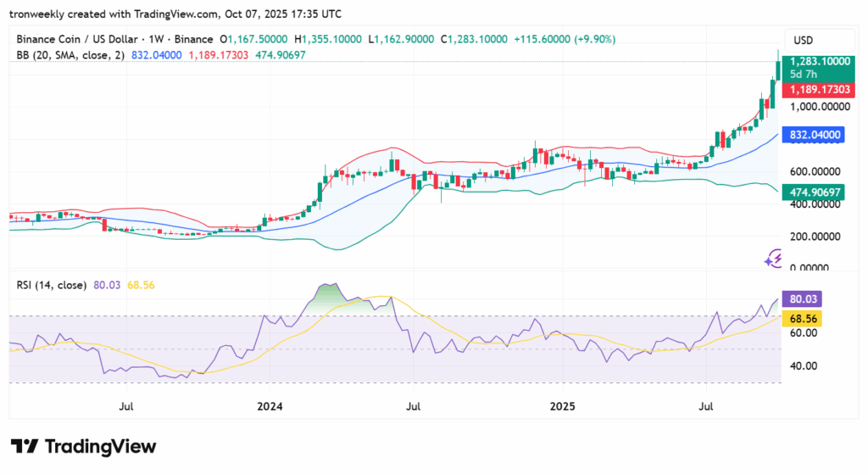Screen dimensions: 868x474
Task: Select the BB (20, SMA, close, 2) legend
Action: pos(70,55)
